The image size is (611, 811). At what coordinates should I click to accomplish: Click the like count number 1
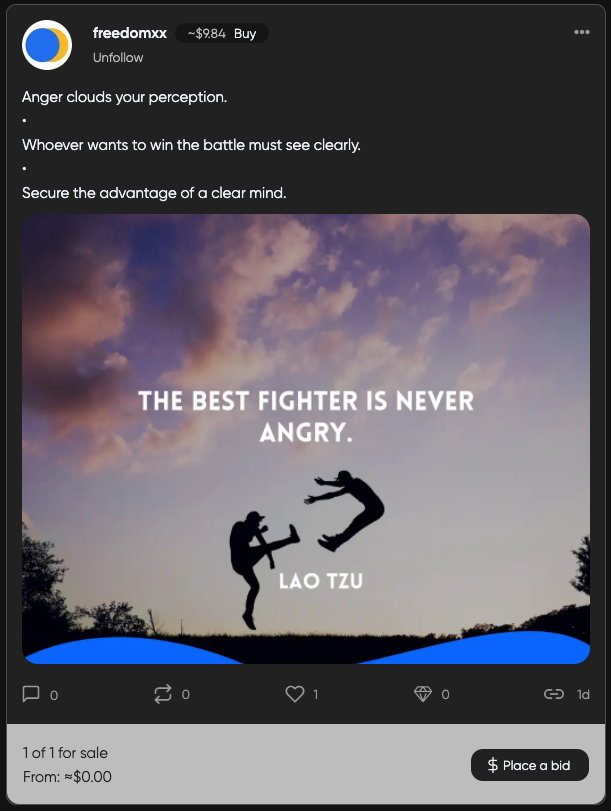tap(316, 694)
